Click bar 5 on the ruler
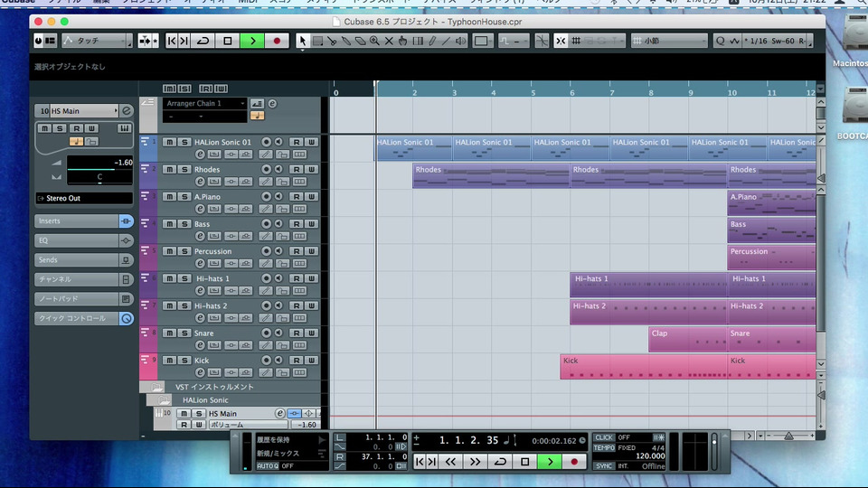The height and width of the screenshot is (488, 868). pos(533,92)
